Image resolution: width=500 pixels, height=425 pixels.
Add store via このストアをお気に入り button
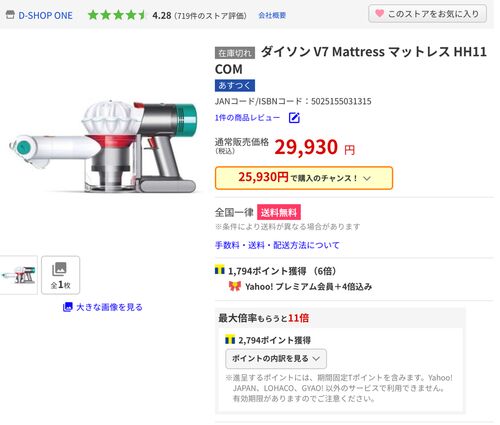427,14
